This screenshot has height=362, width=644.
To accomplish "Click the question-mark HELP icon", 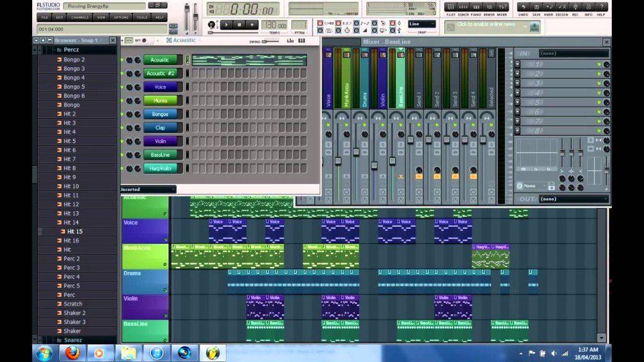I will 602,6.
